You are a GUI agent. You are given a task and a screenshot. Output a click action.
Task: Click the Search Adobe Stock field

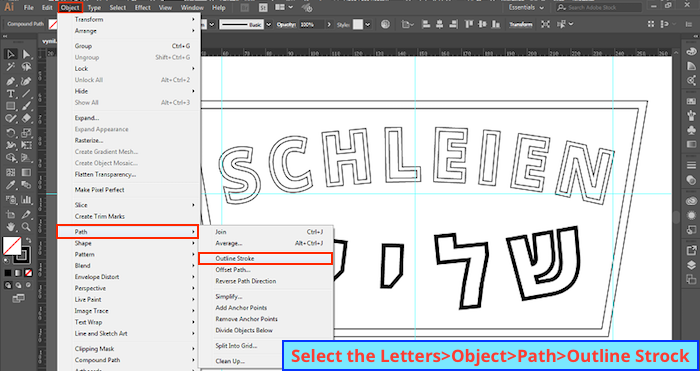tap(599, 8)
